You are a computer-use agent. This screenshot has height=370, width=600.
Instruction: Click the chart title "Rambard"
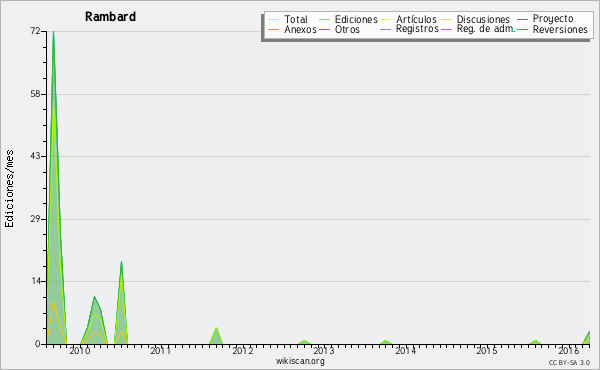(110, 17)
